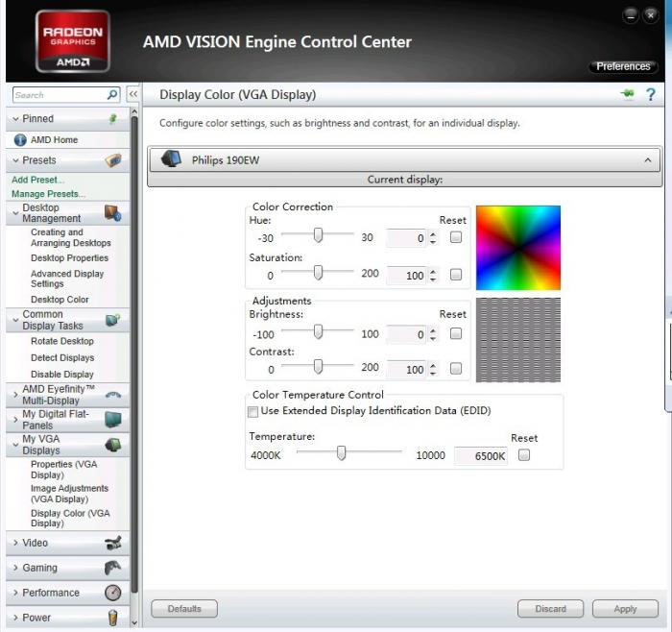Collapse sidebar with double-arrow button

133,94
